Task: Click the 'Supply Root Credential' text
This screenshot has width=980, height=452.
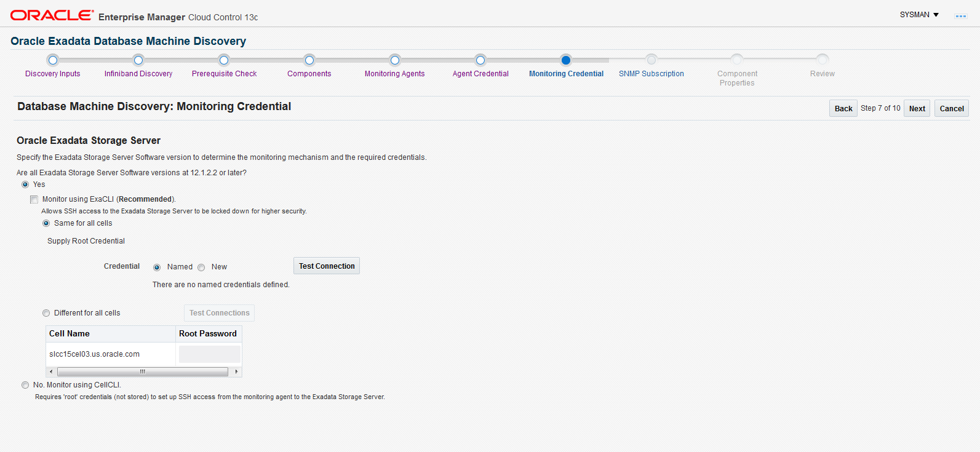Action: coord(86,241)
